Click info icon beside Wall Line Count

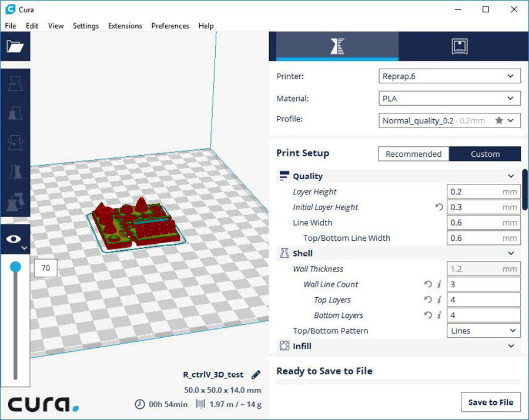tap(439, 284)
